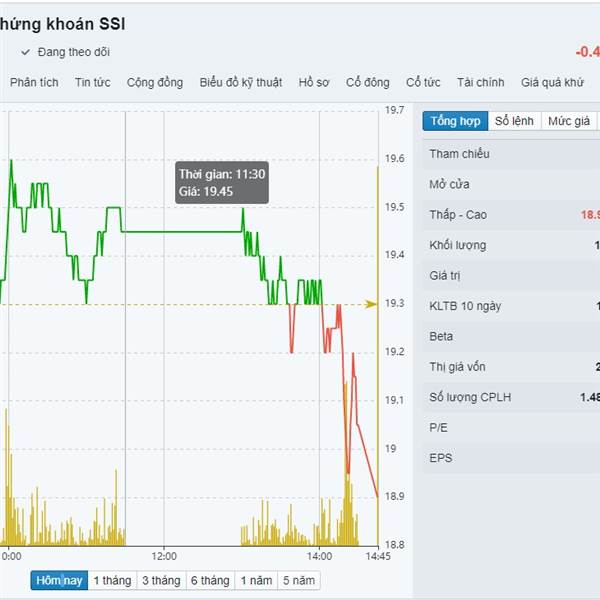This screenshot has height=600, width=600.
Task: Open the 'Tài chính' tab
Action: pos(481,82)
